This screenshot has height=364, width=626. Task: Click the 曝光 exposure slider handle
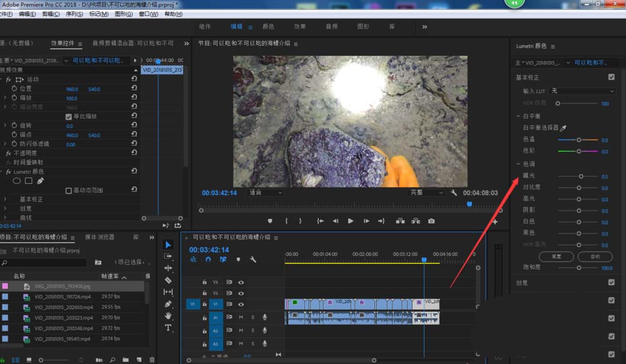click(581, 176)
